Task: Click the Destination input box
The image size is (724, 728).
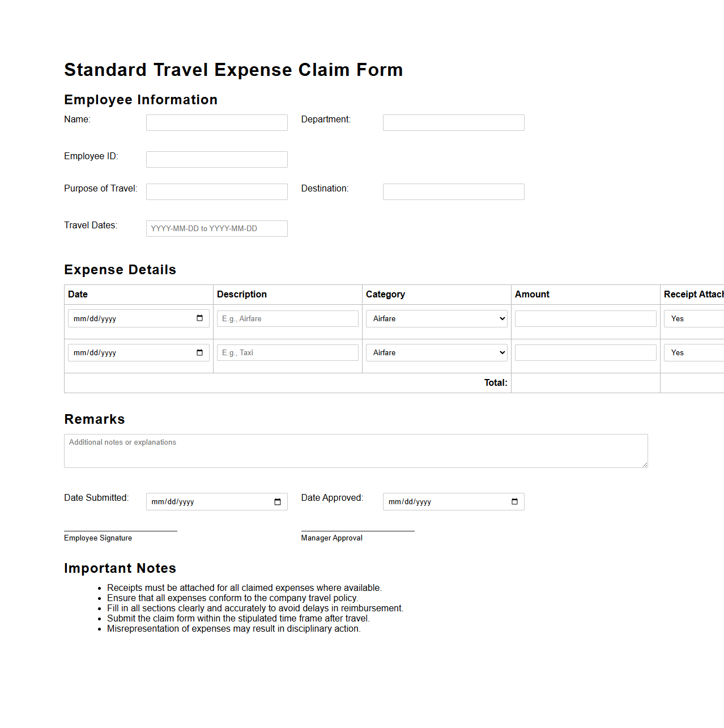Action: coord(453,191)
